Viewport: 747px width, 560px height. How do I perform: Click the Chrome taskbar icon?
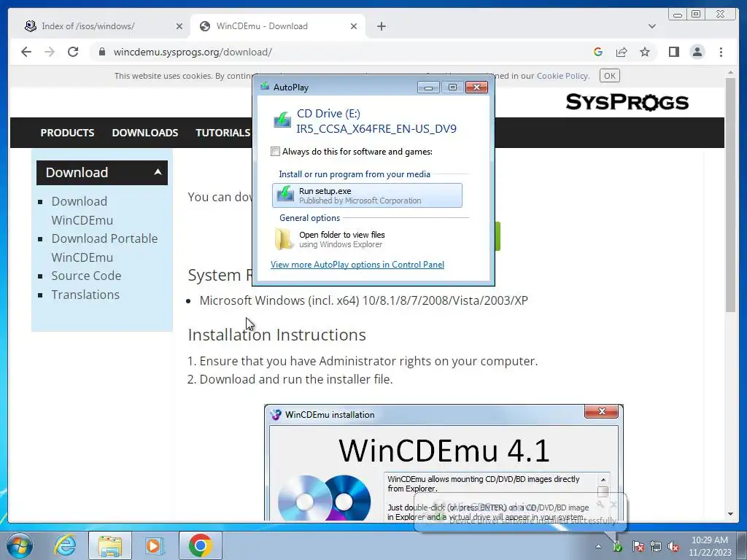[200, 545]
